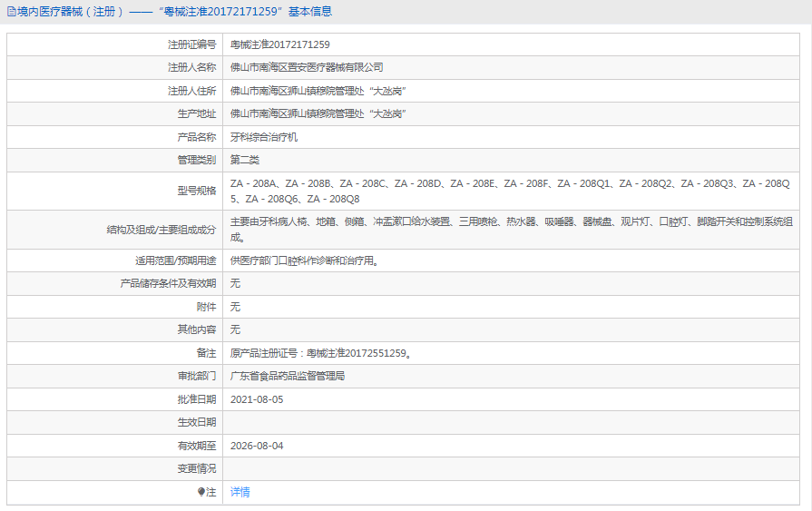Click the 审批部门 label
Viewport: 812px width, 511px height.
coord(197,376)
